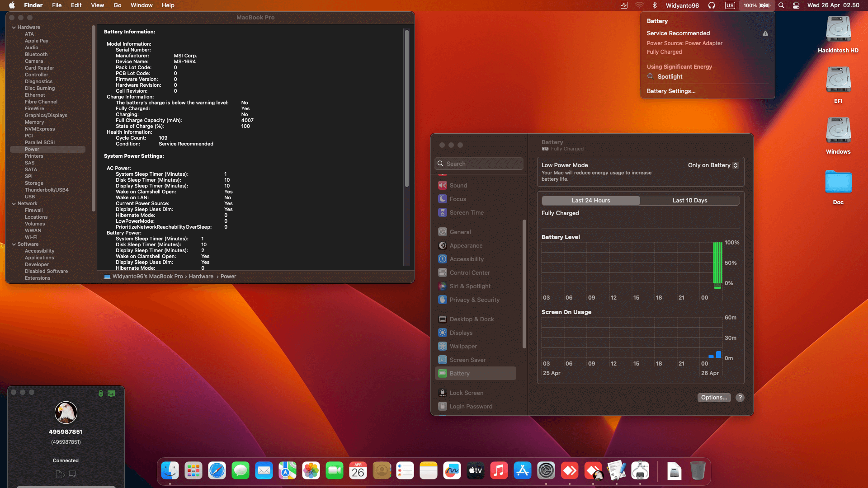
Task: Click the System Settings sidebar scrollbar
Action: pos(524,284)
